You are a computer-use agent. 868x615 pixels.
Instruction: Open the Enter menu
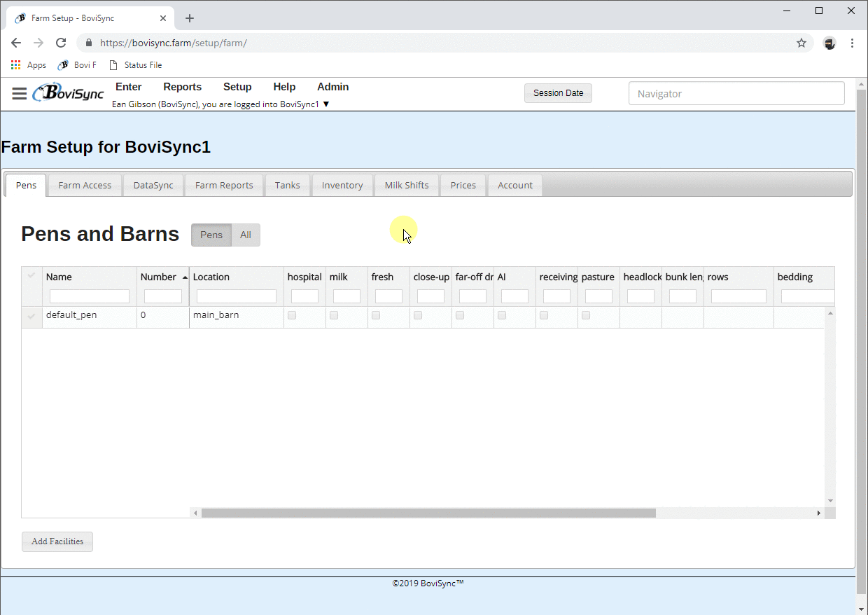129,87
